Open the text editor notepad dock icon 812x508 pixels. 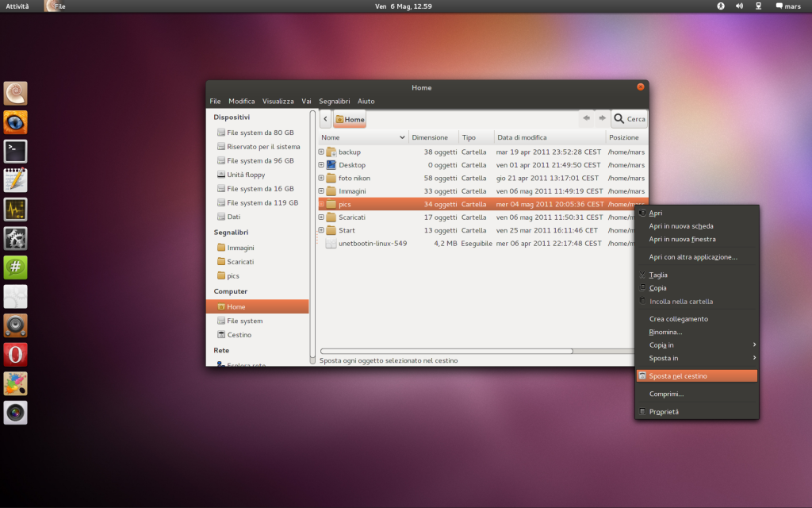(x=15, y=180)
